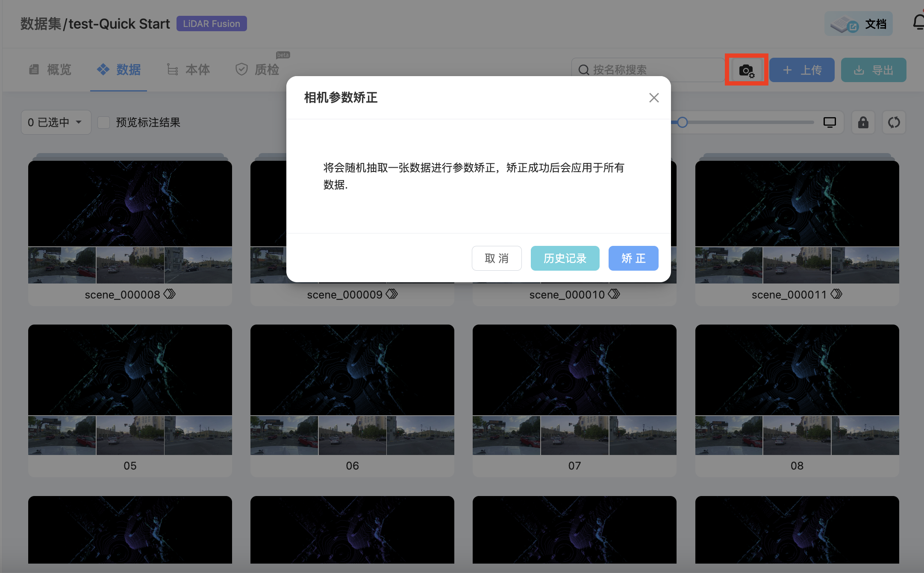924x573 pixels.
Task: Close the 相机参数矫正 dialog
Action: pos(654,97)
